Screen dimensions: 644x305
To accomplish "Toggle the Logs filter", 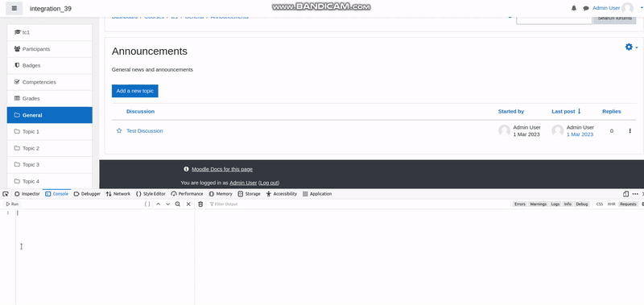I will [555, 204].
